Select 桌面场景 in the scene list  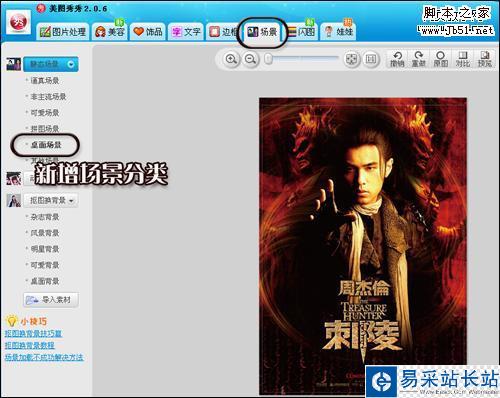(46, 145)
